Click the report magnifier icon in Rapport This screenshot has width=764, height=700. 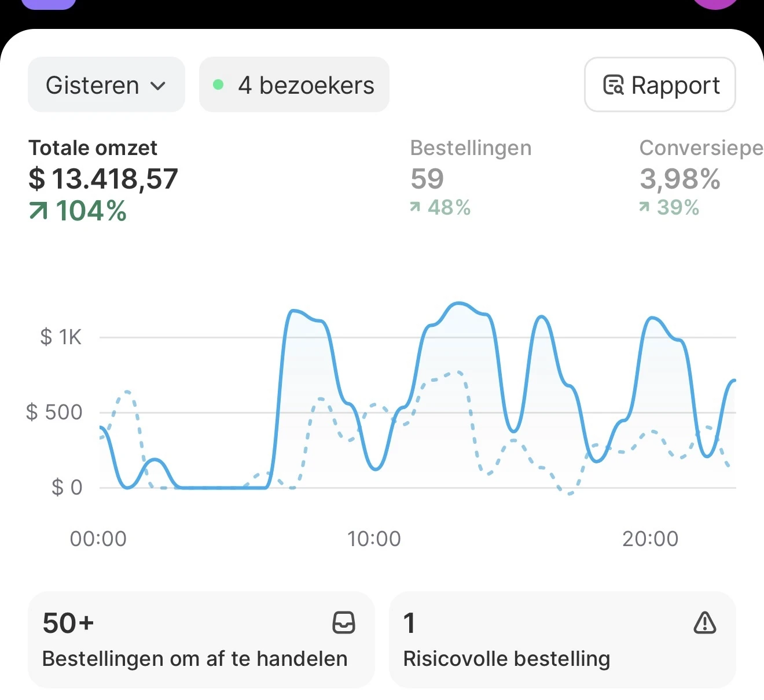614,84
